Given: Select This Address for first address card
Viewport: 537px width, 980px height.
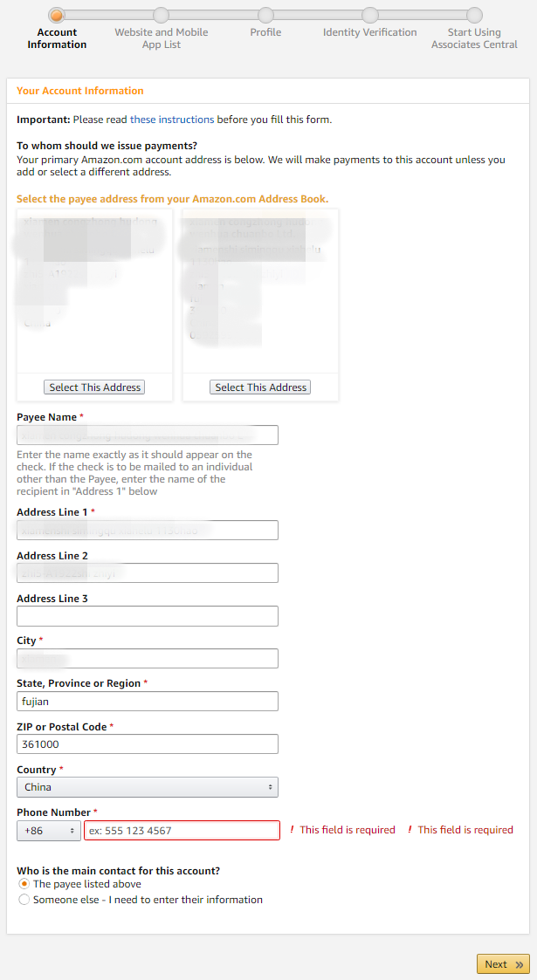Looking at the screenshot, I should 94,387.
